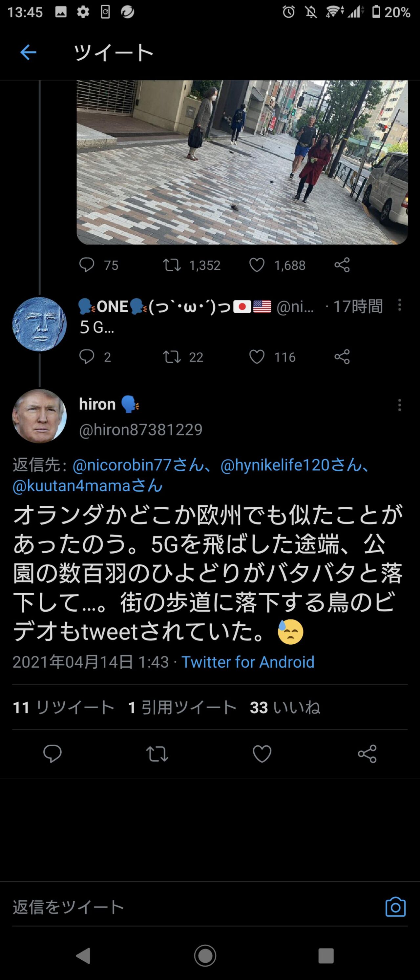View the 11 リツイート list
The image size is (420, 980).
coord(64,708)
